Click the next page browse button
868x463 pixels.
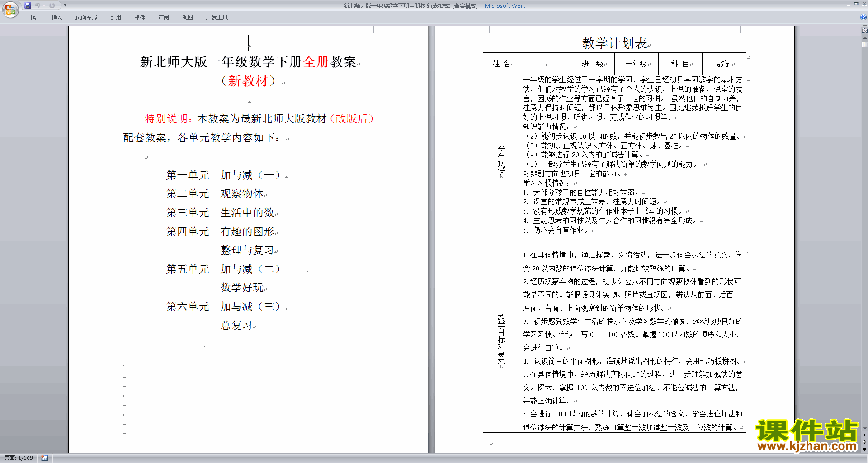(864, 449)
